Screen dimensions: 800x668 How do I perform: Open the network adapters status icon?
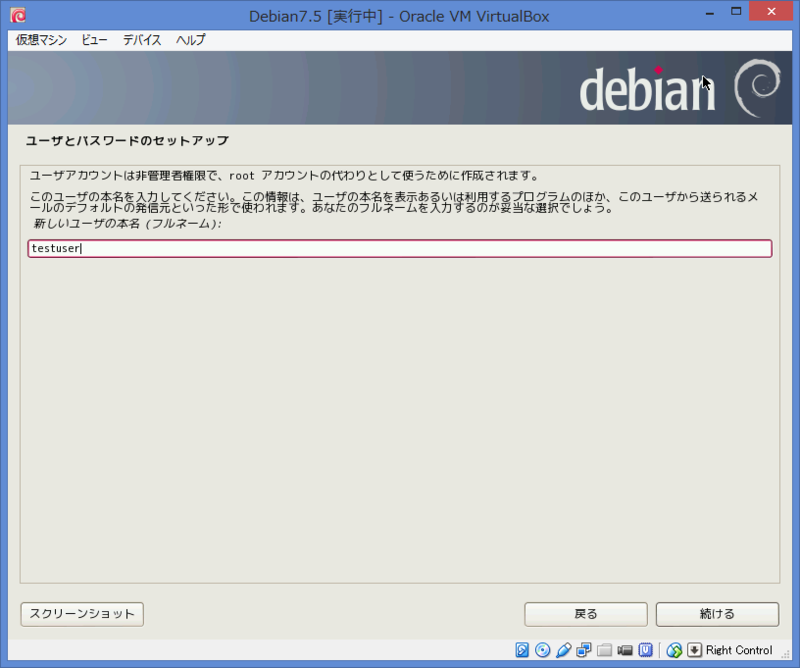tap(583, 650)
